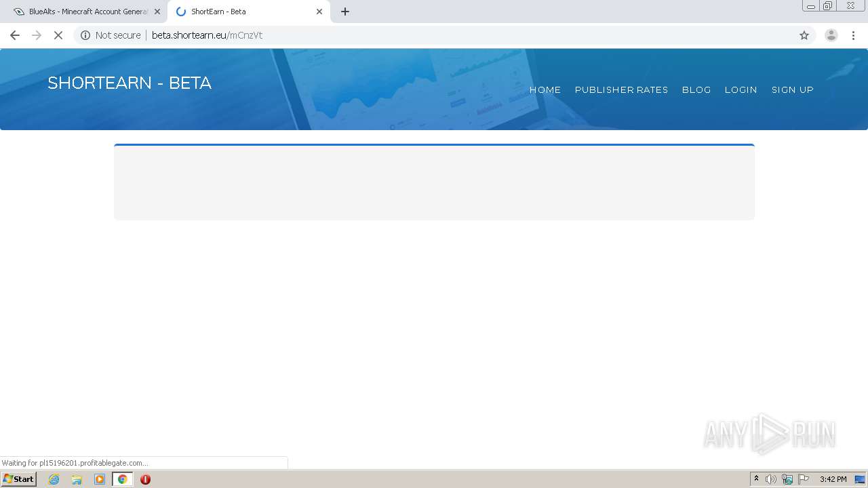Close the BlueAlts tab
This screenshot has height=488, width=868.
[157, 12]
